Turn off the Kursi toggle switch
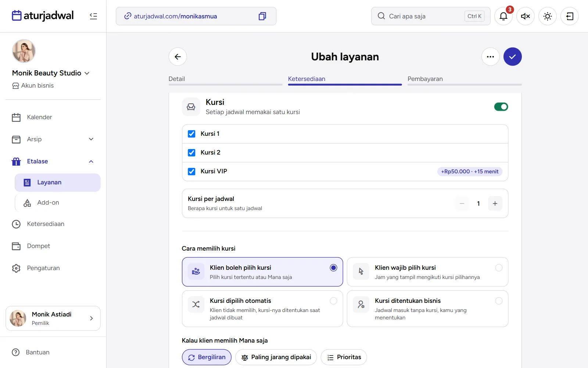Screen dimensions: 588x368 click(501, 107)
